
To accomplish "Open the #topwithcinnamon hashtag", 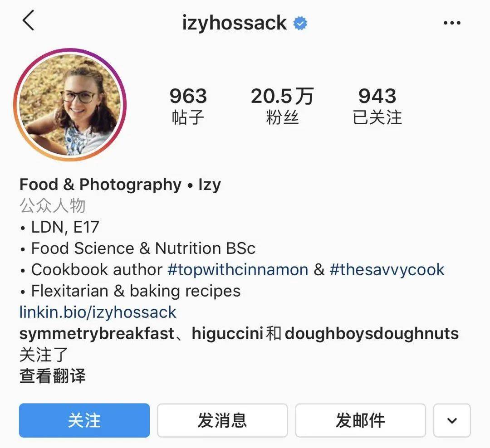I will pos(238,270).
